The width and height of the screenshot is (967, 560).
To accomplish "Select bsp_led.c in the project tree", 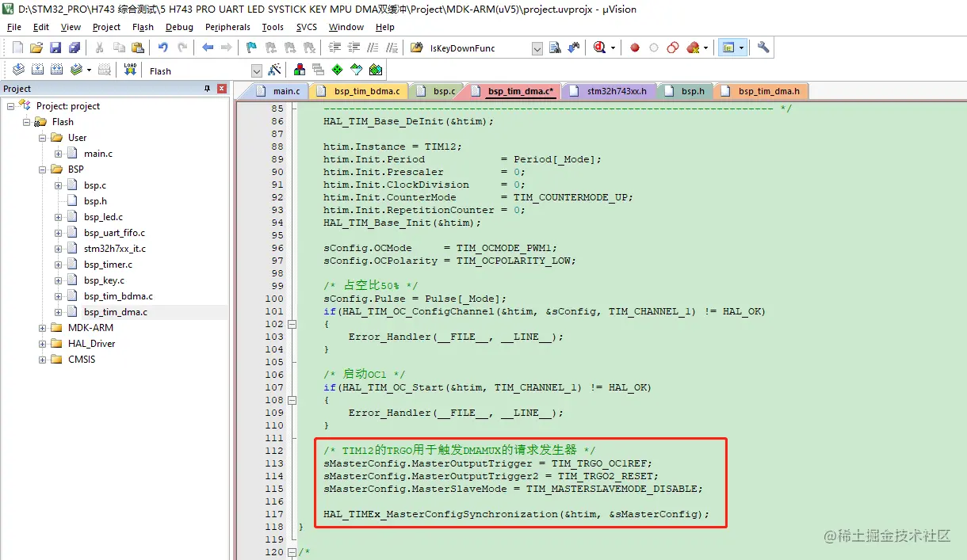I will pyautogui.click(x=103, y=217).
